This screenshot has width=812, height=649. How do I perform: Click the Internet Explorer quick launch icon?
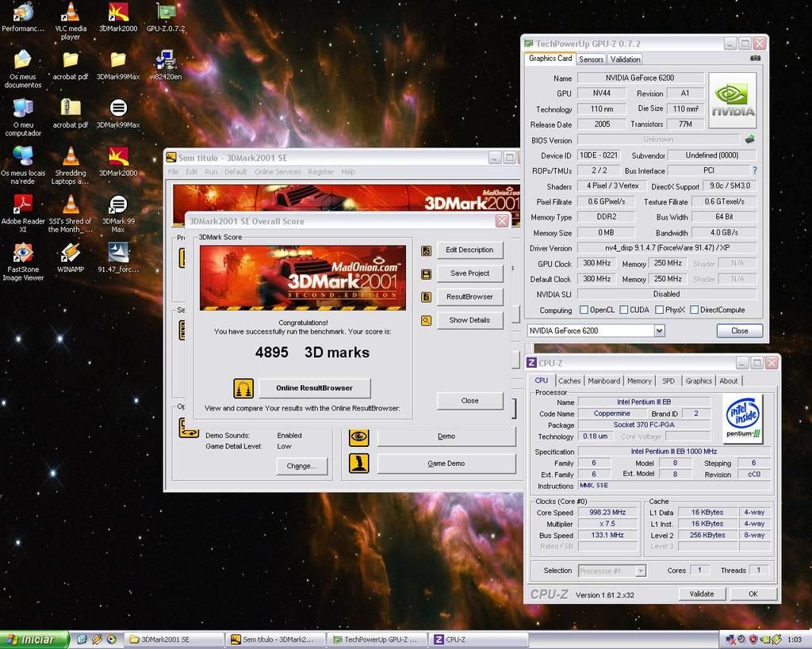[x=82, y=639]
